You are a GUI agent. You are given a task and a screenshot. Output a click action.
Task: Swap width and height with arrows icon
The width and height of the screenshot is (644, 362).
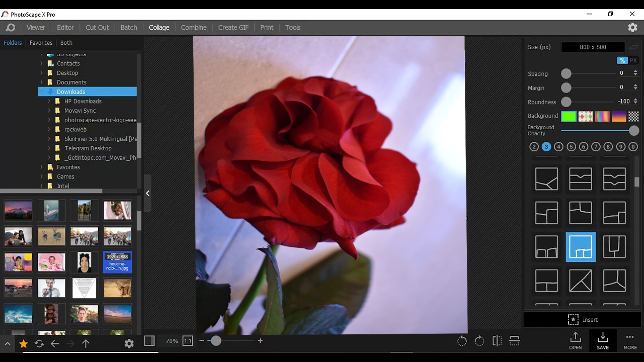click(x=633, y=47)
